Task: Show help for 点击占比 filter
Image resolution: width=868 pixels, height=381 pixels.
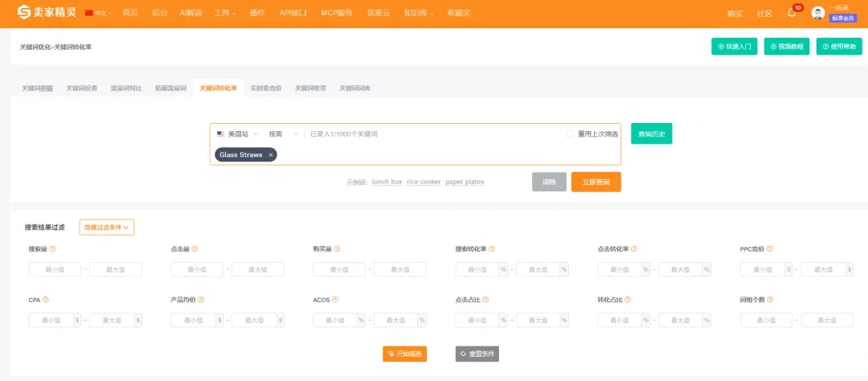Action: 485,300
